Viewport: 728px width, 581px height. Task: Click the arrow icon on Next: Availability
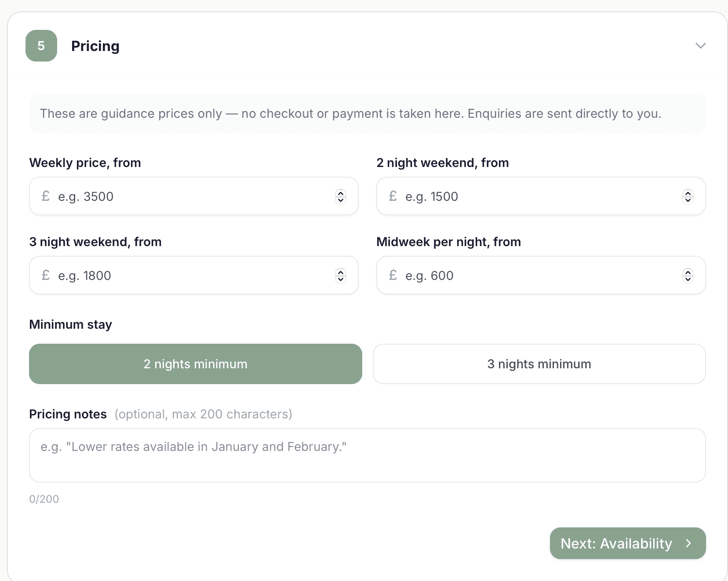point(689,544)
